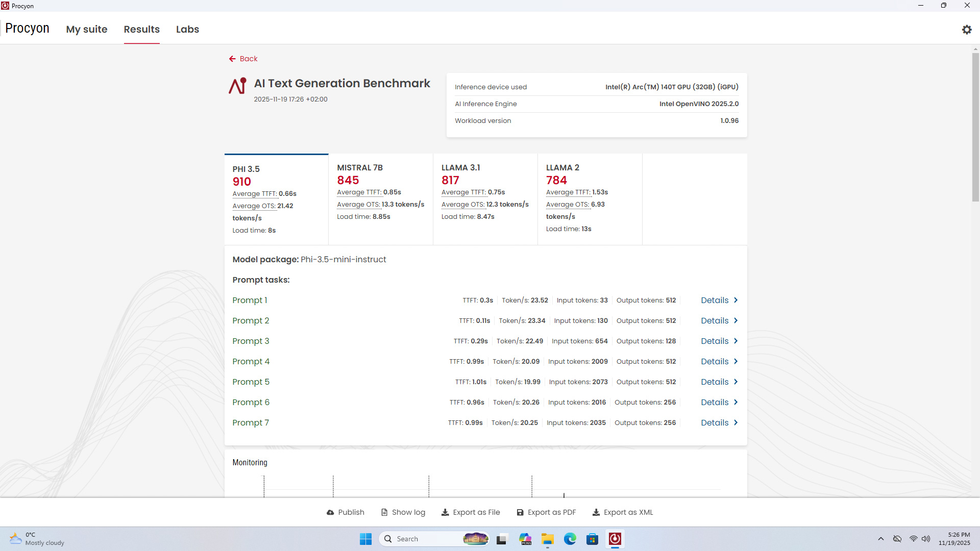Open Microsoft Store from the taskbar
Screen dimensions: 980x551
(592, 539)
